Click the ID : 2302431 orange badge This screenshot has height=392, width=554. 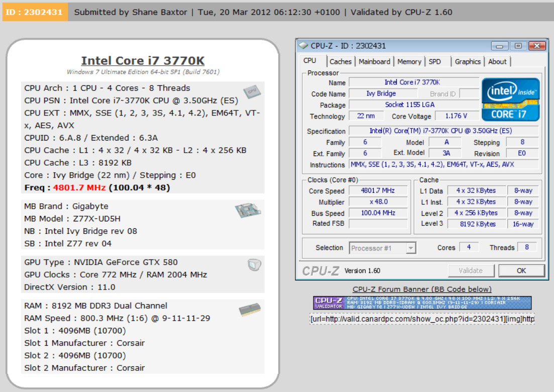click(x=35, y=12)
